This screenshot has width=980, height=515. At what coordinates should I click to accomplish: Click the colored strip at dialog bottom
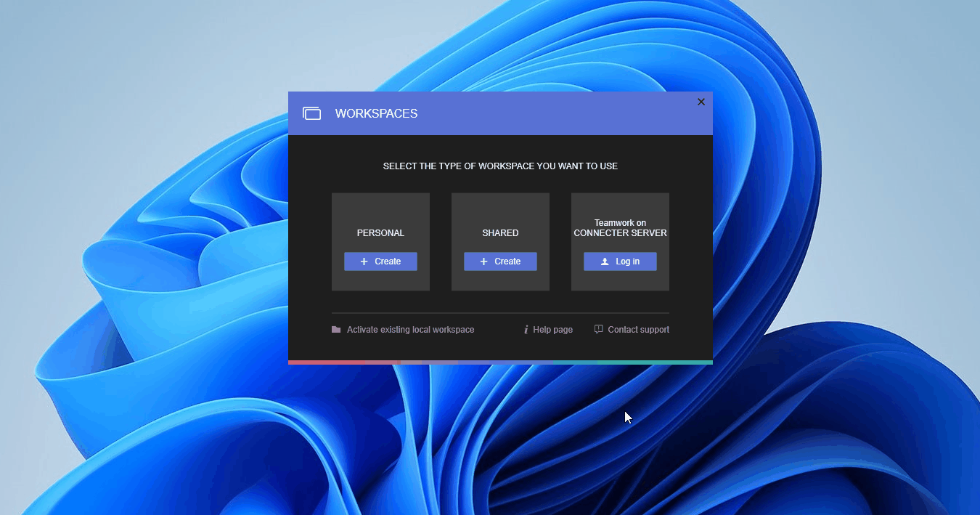(x=500, y=362)
